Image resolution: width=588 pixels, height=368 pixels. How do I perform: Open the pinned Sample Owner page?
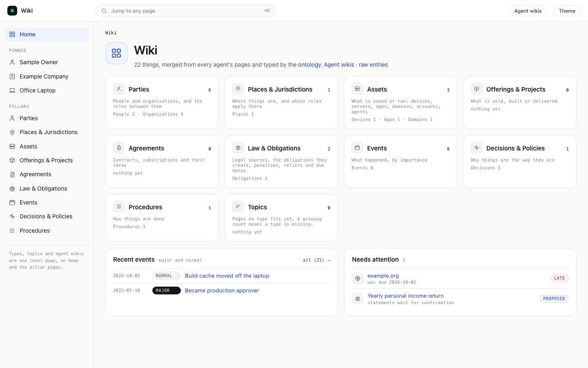click(47, 62)
